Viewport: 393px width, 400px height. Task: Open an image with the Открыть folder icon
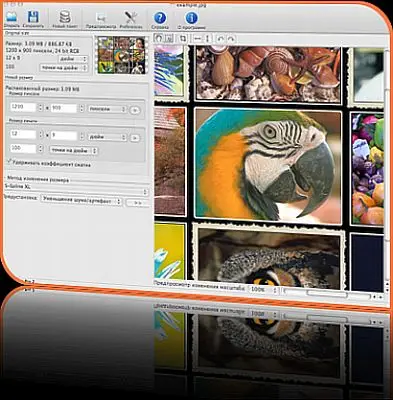12,18
